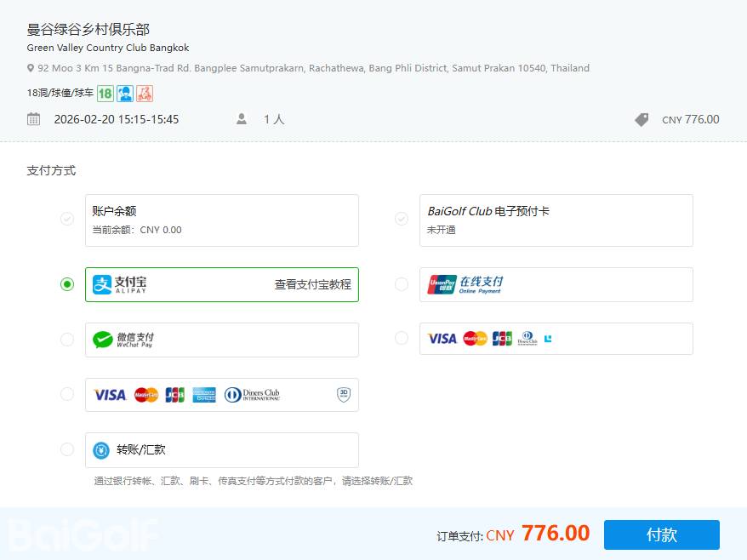The height and width of the screenshot is (560, 747).
Task: Select the WeChat Pay radio button
Action: tap(67, 340)
